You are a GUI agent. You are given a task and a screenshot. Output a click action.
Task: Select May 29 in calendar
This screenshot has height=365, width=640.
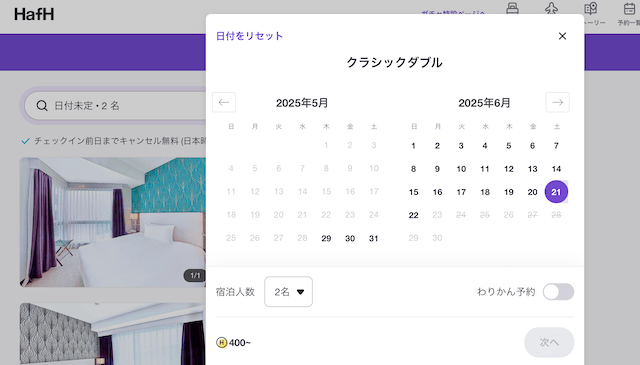point(326,238)
